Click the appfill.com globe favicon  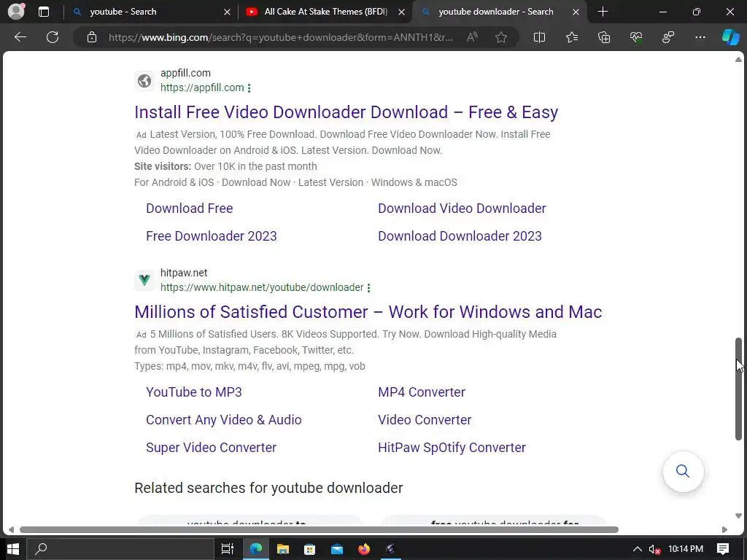pos(144,80)
